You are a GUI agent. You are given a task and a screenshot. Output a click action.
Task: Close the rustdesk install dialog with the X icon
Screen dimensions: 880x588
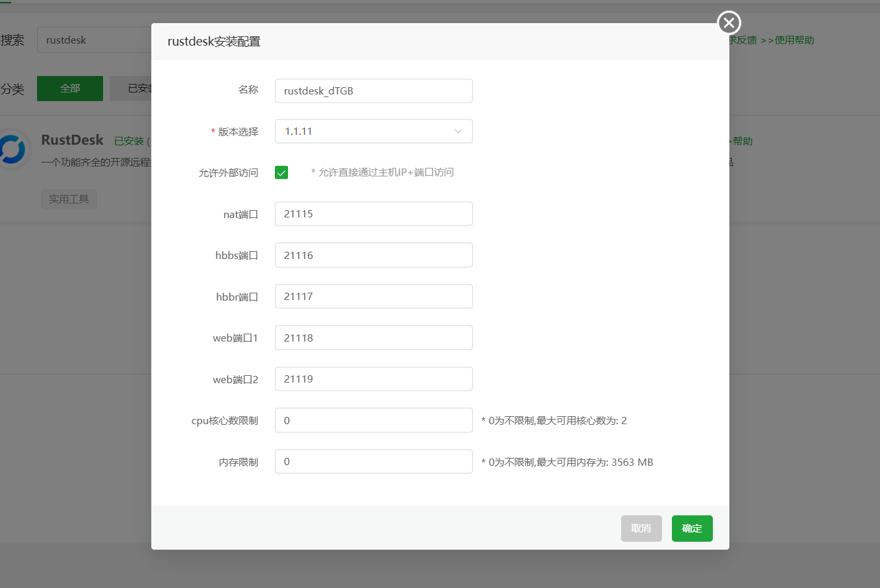[729, 23]
